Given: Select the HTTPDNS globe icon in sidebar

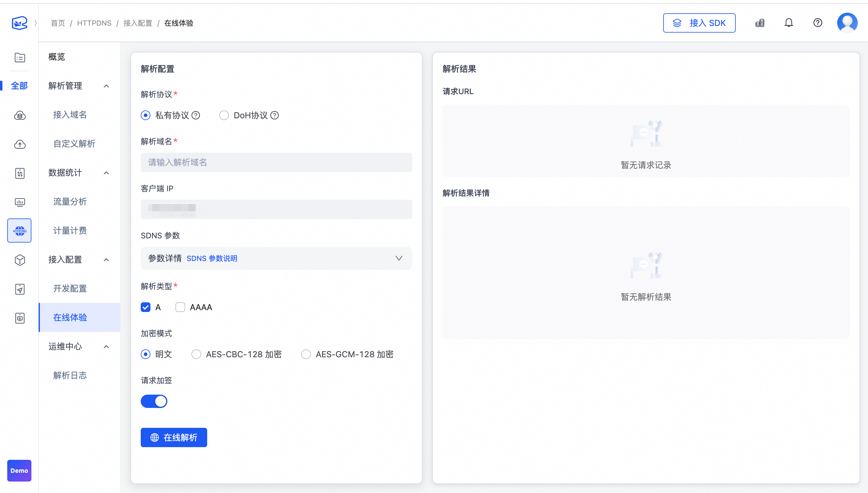Looking at the screenshot, I should pyautogui.click(x=20, y=231).
